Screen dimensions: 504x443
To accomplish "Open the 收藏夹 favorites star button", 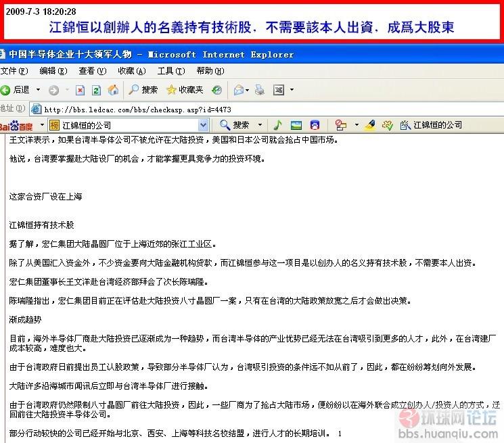I will pos(185,90).
